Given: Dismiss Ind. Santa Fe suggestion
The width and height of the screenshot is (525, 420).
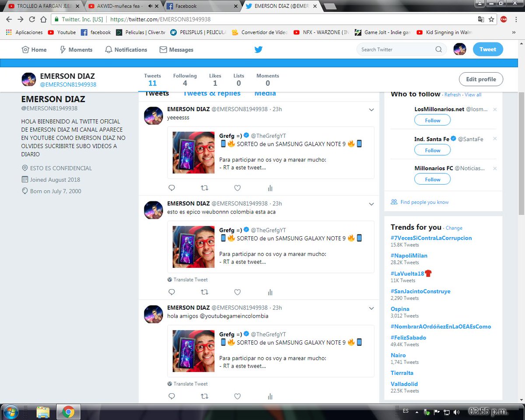Looking at the screenshot, I should pos(495,139).
